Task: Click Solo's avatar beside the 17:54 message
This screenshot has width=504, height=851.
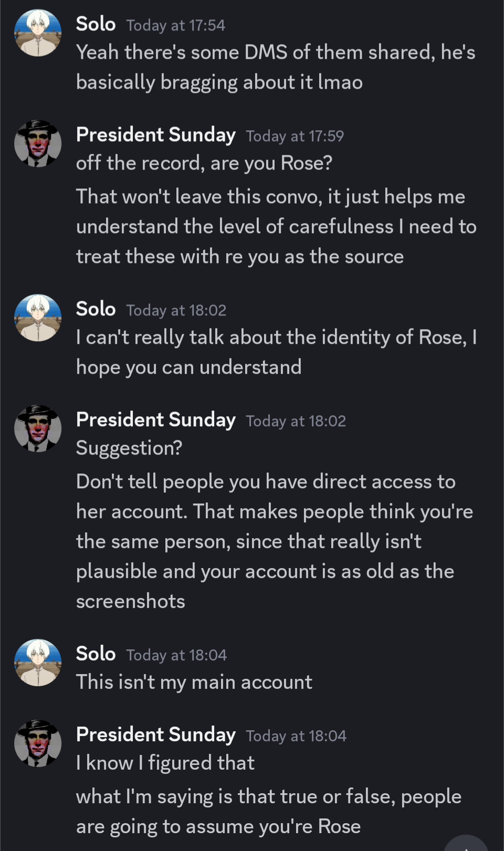Action: [x=38, y=33]
